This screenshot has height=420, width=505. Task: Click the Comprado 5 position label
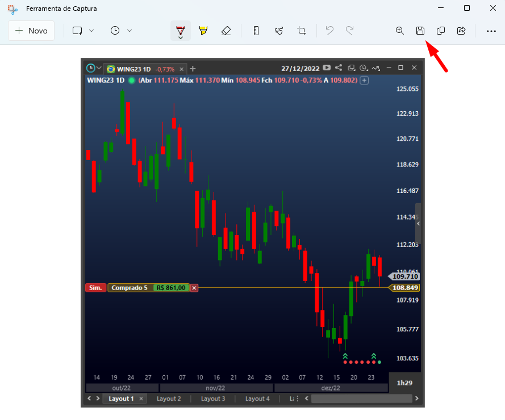coord(130,288)
